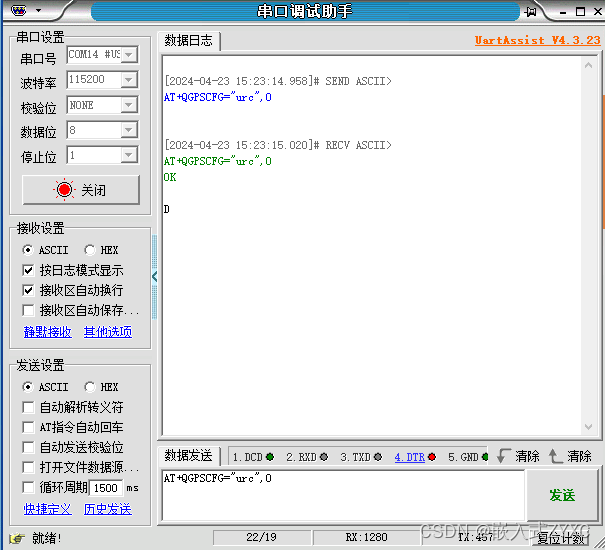Expand the 串口号 COM14 dropdown
Viewport: 605px width, 550px height.
click(129, 54)
